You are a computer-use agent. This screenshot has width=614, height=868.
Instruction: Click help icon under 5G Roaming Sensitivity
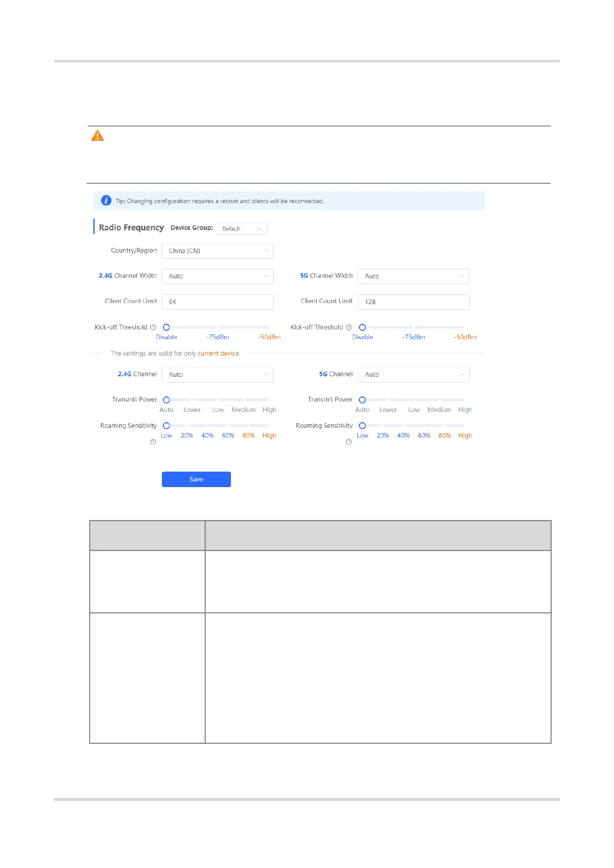[x=349, y=442]
